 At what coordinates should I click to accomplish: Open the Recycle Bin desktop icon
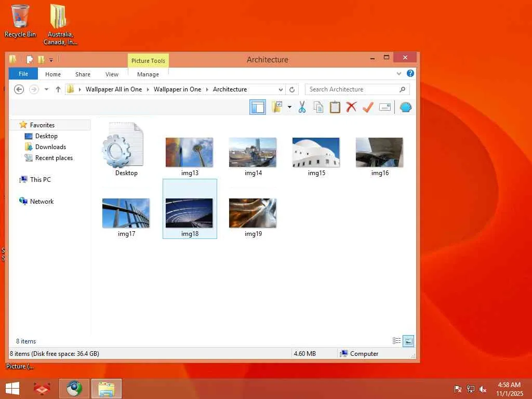click(20, 21)
